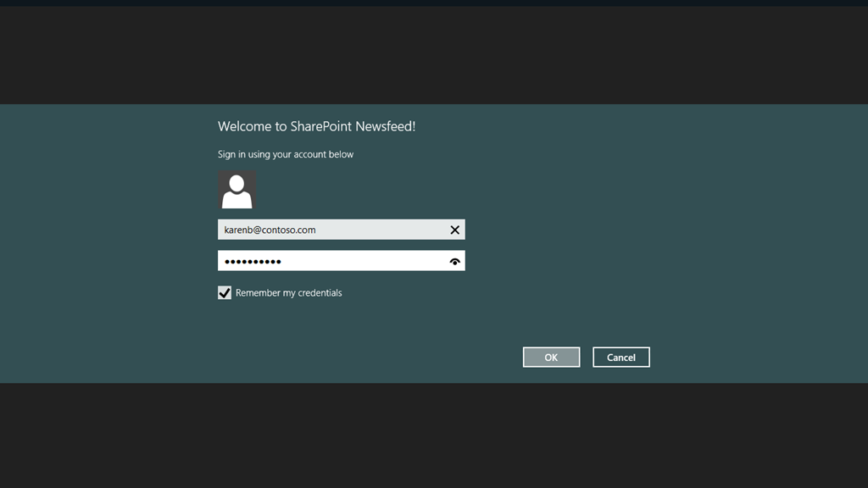Click the masked password dots
Screen dimensions: 868x488
coord(253,262)
